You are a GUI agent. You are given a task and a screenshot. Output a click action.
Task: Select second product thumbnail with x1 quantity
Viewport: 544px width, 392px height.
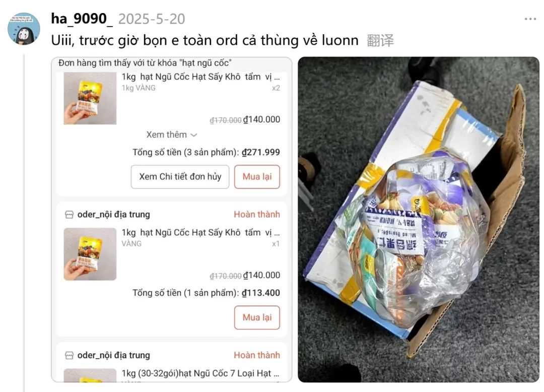pos(90,254)
